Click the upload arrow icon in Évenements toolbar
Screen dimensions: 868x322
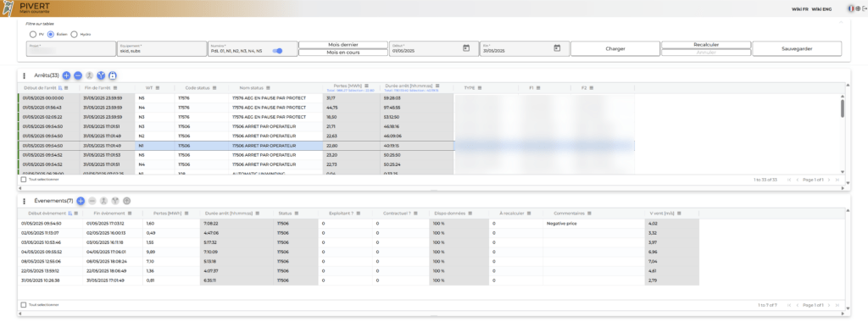(x=127, y=201)
